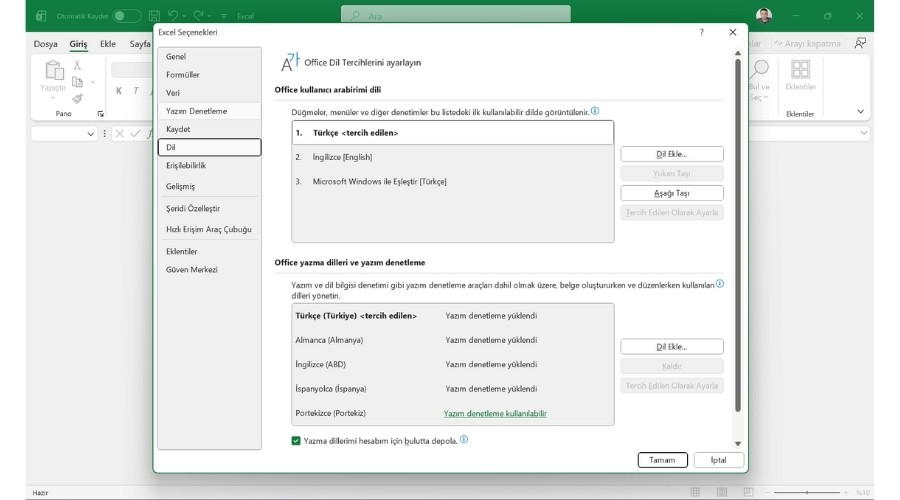Uncheck 'Yazma dillerimi hesabım için bulutta depola'
This screenshot has height=500, width=900.
[296, 440]
